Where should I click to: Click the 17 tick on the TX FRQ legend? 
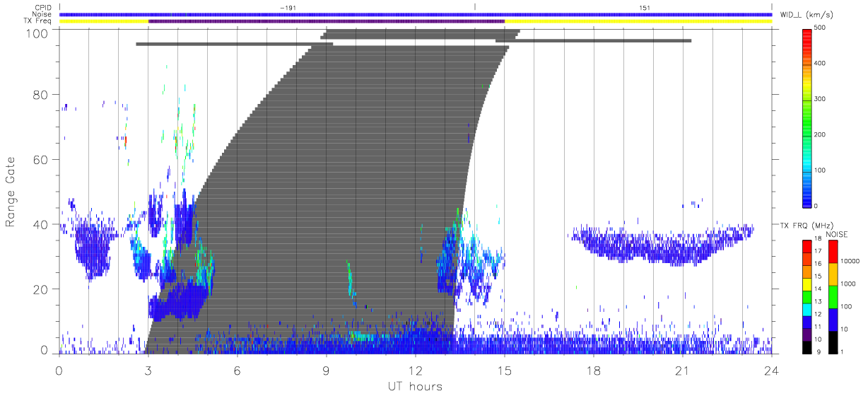819,251
